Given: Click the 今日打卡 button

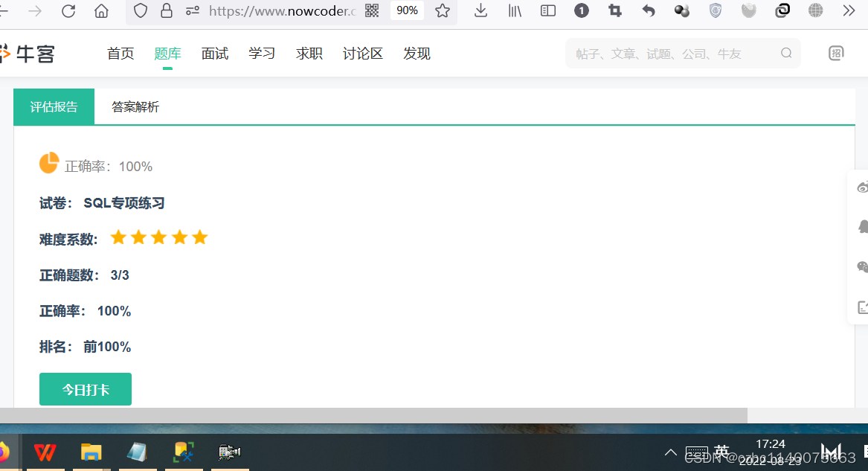Looking at the screenshot, I should click(x=85, y=388).
